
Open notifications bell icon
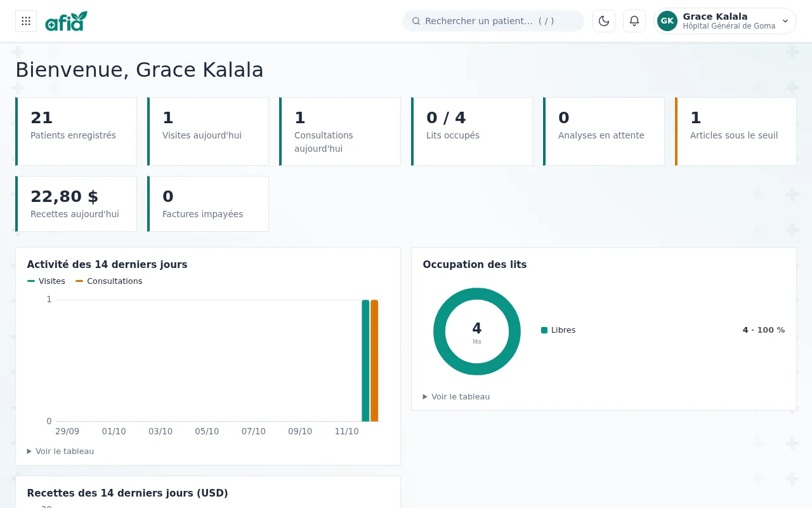coord(634,21)
